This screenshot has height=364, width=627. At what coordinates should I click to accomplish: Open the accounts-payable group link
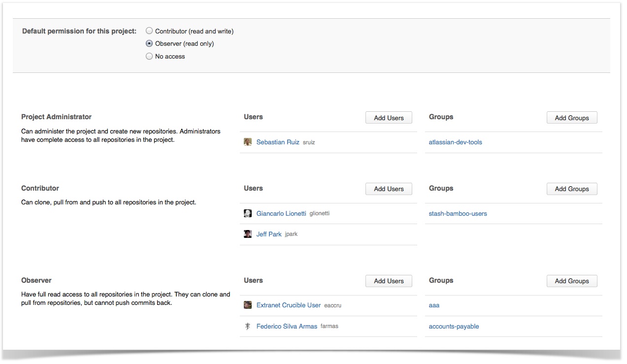[x=453, y=326]
